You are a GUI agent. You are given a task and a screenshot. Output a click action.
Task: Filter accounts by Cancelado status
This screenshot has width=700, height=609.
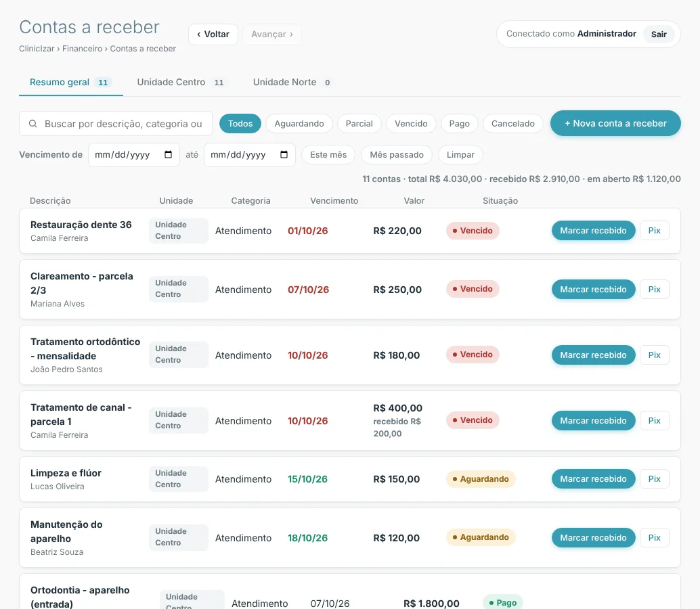point(513,124)
